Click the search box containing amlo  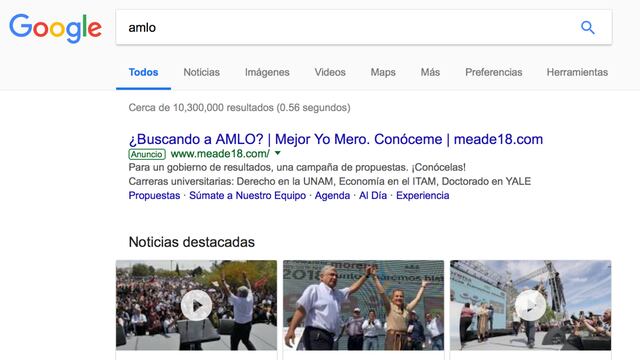(364, 27)
